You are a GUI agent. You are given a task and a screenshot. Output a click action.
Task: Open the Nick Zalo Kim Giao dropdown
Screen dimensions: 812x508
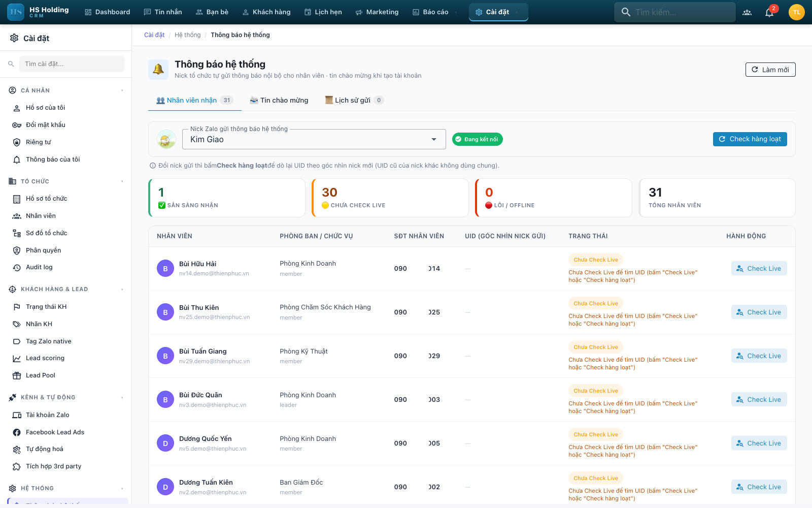pos(314,139)
